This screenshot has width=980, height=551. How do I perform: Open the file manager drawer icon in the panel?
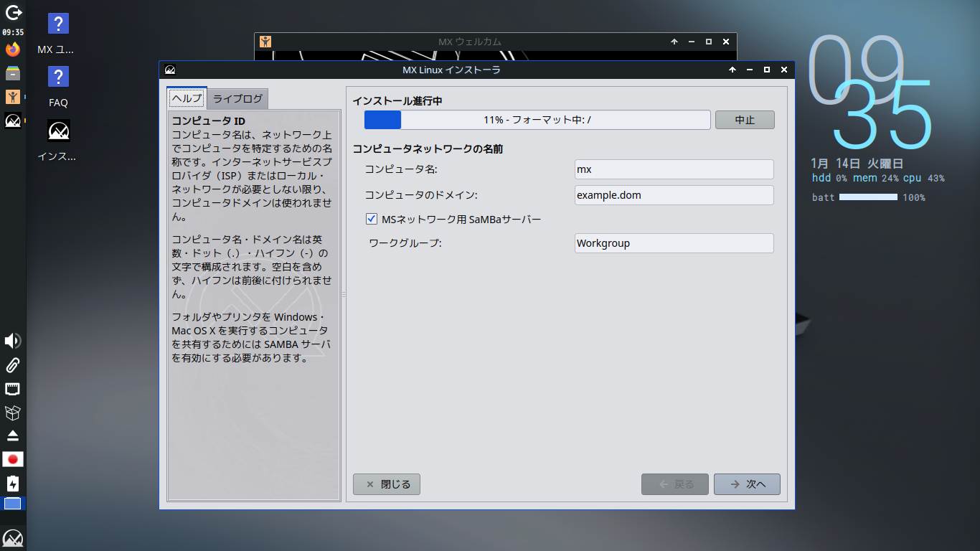pyautogui.click(x=12, y=72)
